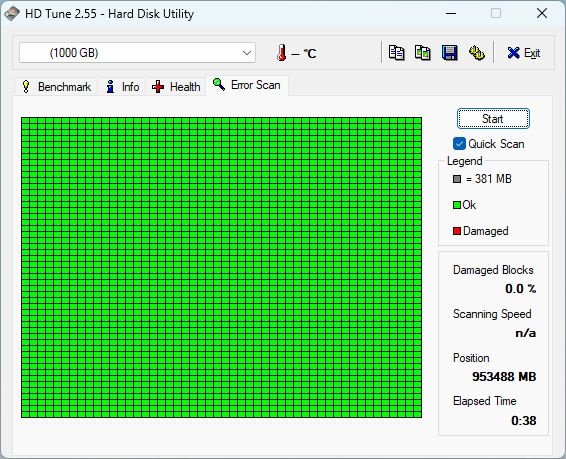Click the Position 953488 MB value
This screenshot has width=566, height=459.
[x=504, y=377]
